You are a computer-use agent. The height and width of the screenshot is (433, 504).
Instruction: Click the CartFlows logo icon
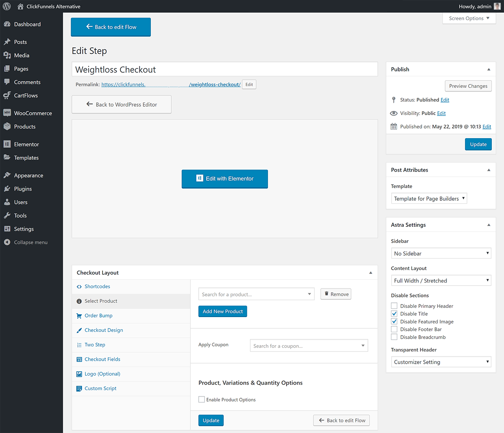click(x=7, y=96)
